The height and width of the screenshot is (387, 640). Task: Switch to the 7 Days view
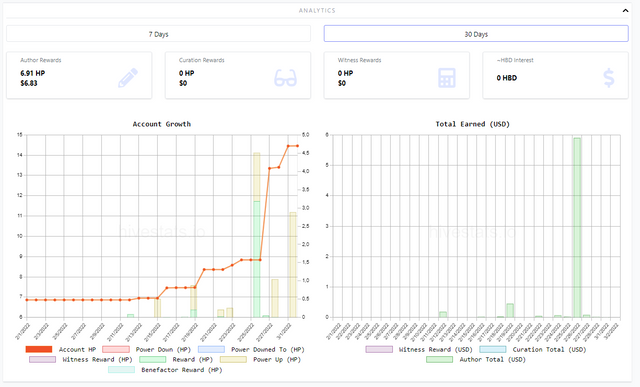point(158,34)
